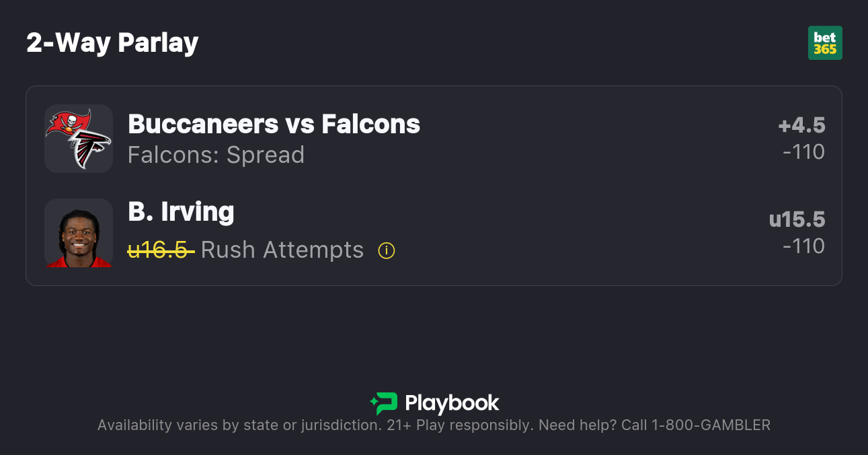Click the Falcons: Spread bet type label
Image resolution: width=868 pixels, height=455 pixels.
[x=216, y=155]
